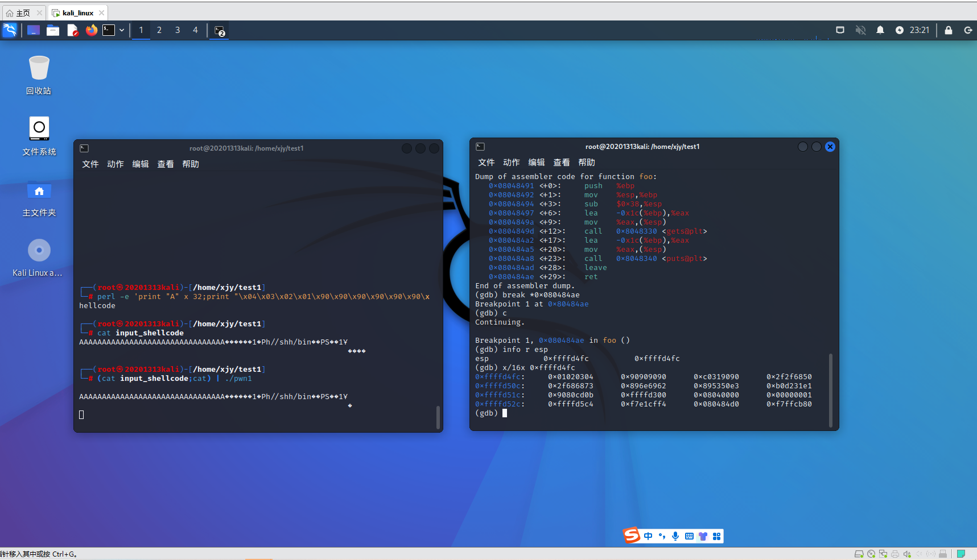Launch the file manager from the panel
The width and height of the screenshot is (977, 560).
[x=53, y=30]
